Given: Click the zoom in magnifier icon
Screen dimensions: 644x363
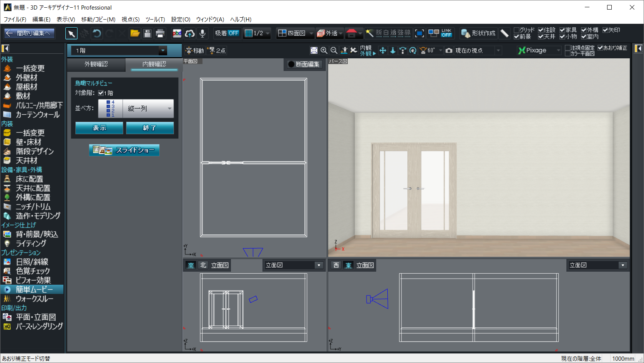Looking at the screenshot, I should tap(324, 51).
